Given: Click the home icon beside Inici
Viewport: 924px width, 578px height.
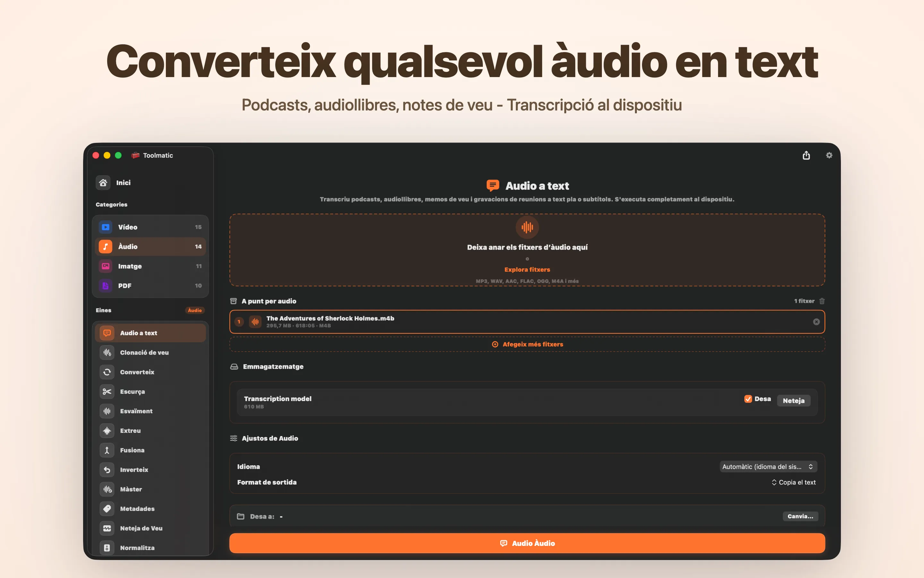Looking at the screenshot, I should [103, 183].
